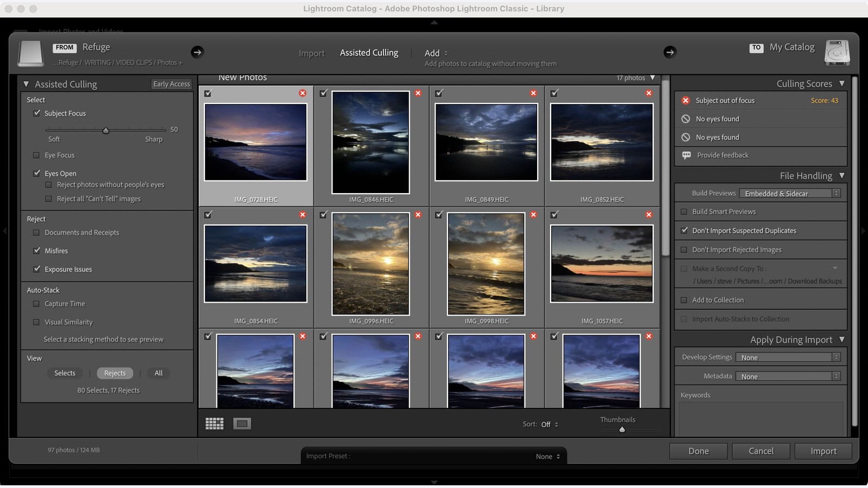Click the Done button
868x488 pixels.
click(698, 451)
